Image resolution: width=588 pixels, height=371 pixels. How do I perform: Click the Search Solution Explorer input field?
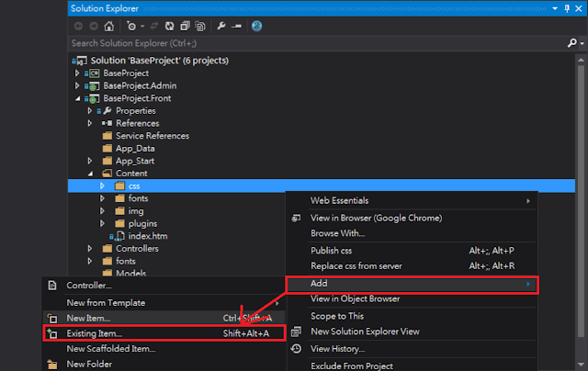tap(317, 43)
